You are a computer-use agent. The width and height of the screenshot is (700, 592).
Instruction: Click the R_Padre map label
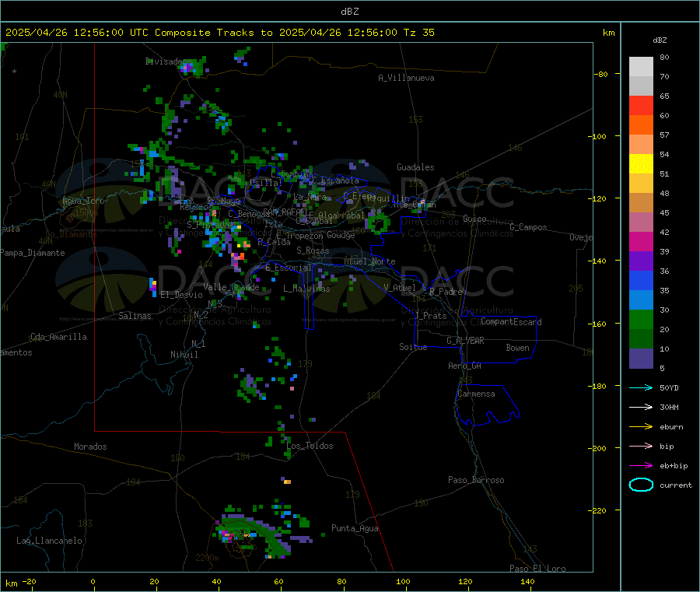point(446,292)
